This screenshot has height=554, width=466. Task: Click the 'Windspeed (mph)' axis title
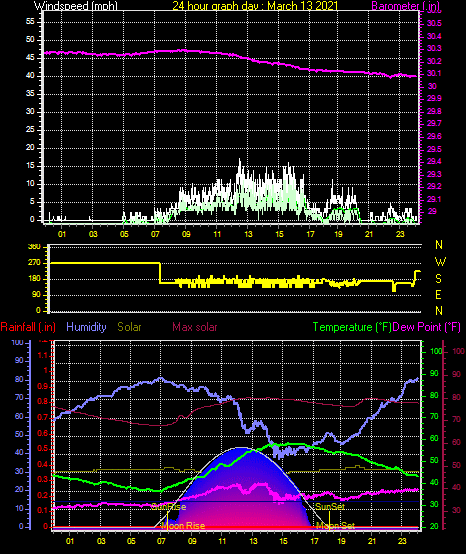coord(76,6)
